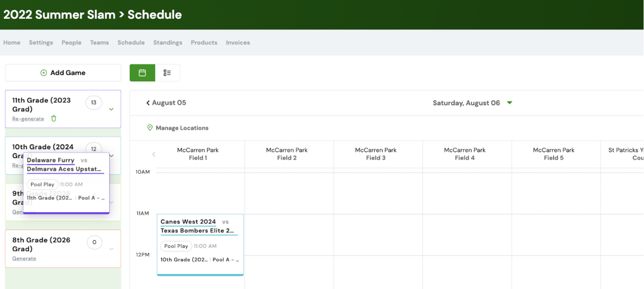Screen dimensions: 644x289
Task: Click the Manage Locations pin icon
Action: point(150,128)
